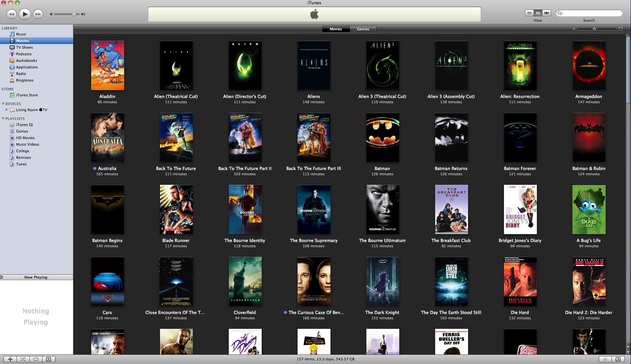Open the search magnifier dropdown
Viewport: 631px width, 364px height.
click(x=560, y=13)
